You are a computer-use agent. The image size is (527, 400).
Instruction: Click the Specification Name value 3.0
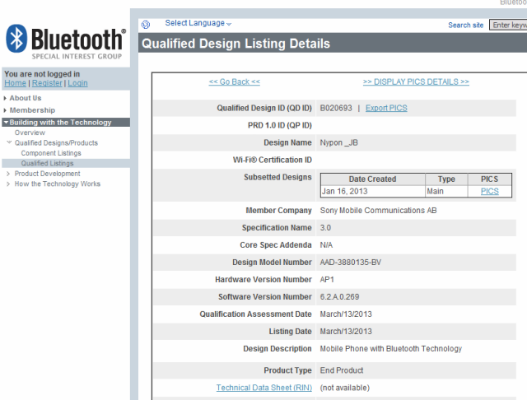325,228
